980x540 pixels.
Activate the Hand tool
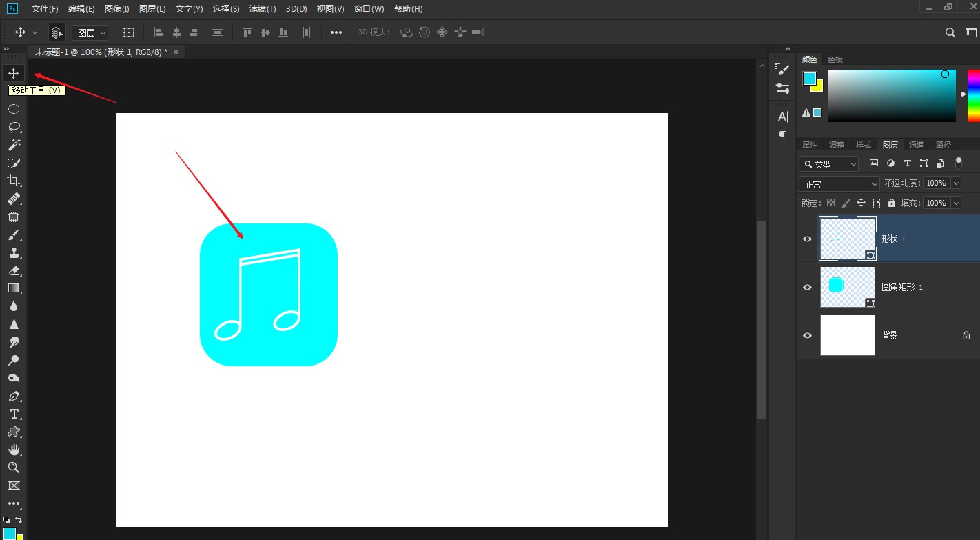14,450
